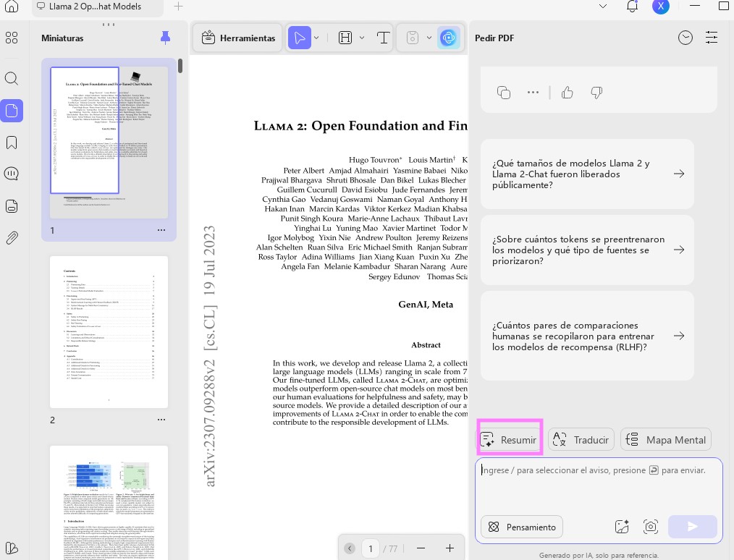
Task: Toggle the AI assistant panel button
Action: pyautogui.click(x=449, y=38)
